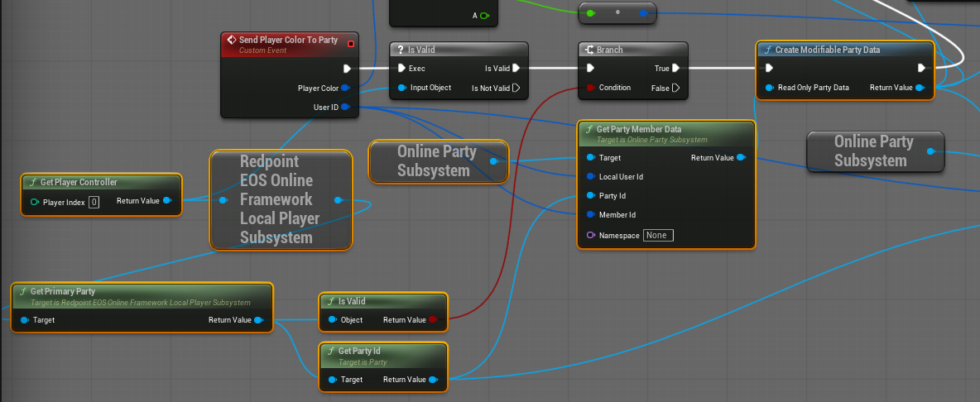This screenshot has height=402, width=980.
Task: Click the Target pin on Get Party Member Data
Action: (x=591, y=158)
